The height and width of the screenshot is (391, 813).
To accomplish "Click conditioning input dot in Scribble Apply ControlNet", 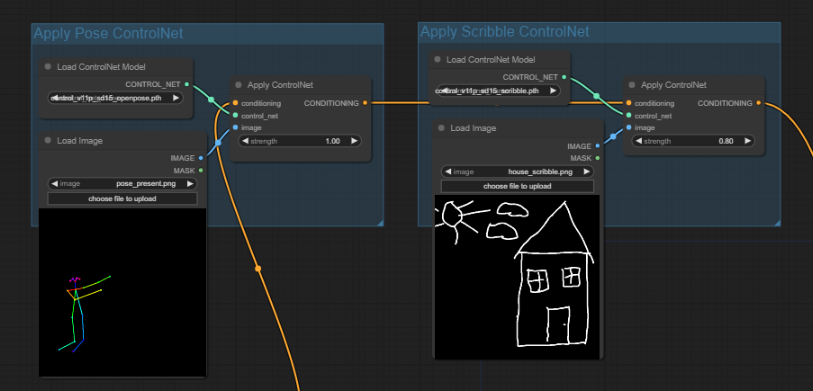I will [629, 103].
